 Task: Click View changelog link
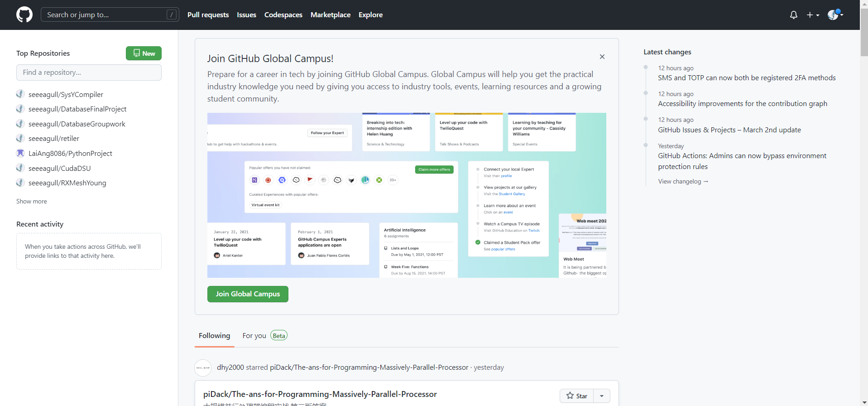tap(683, 181)
